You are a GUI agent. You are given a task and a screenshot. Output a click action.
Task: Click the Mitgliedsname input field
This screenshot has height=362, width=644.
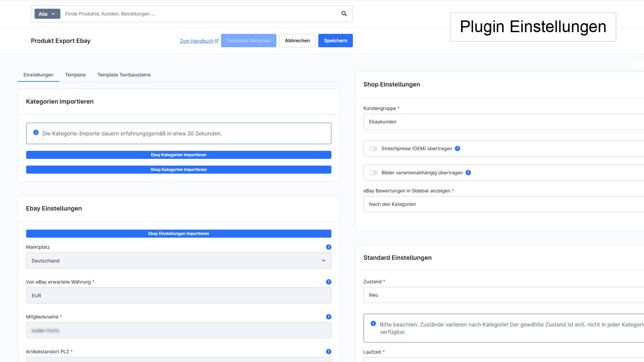[x=178, y=330]
